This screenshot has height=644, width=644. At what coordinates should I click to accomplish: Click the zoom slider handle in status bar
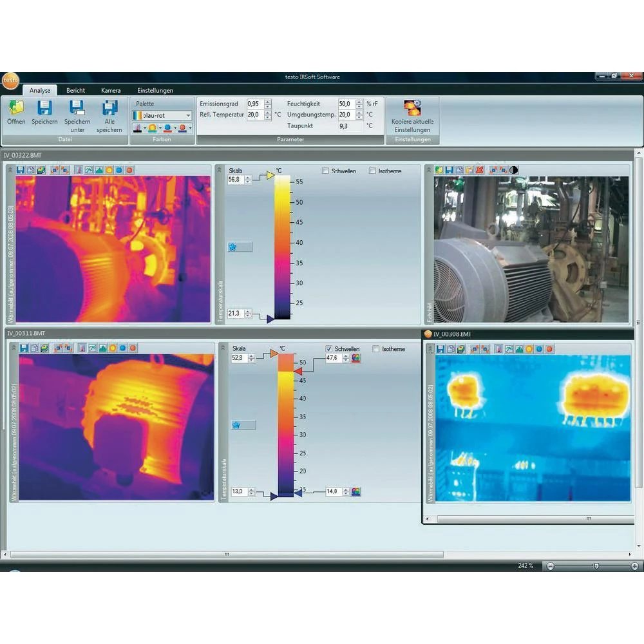pos(596,566)
